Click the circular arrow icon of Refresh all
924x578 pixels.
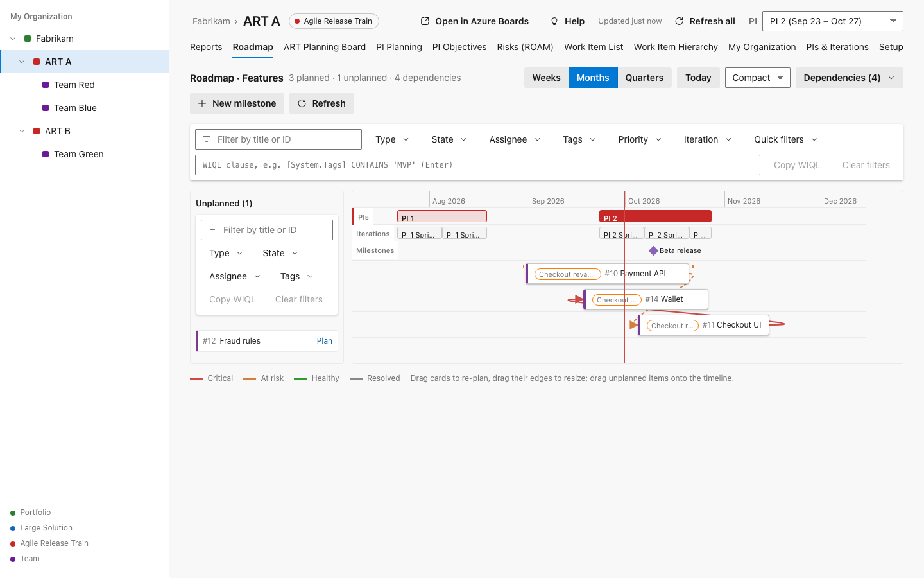coord(679,21)
